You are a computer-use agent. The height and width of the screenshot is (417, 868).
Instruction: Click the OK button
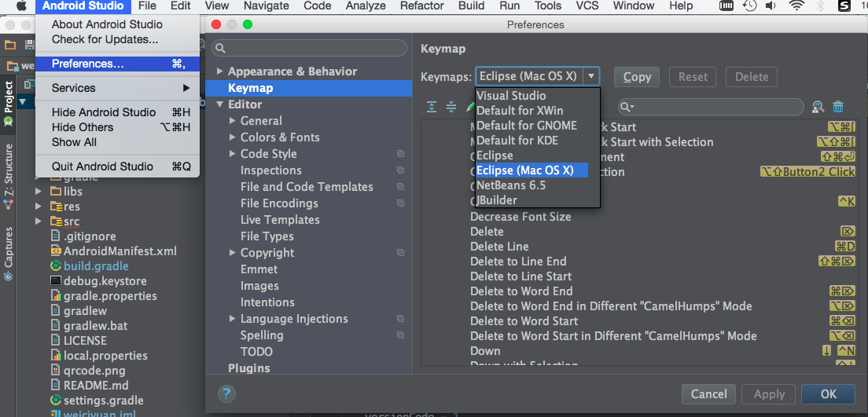click(828, 394)
